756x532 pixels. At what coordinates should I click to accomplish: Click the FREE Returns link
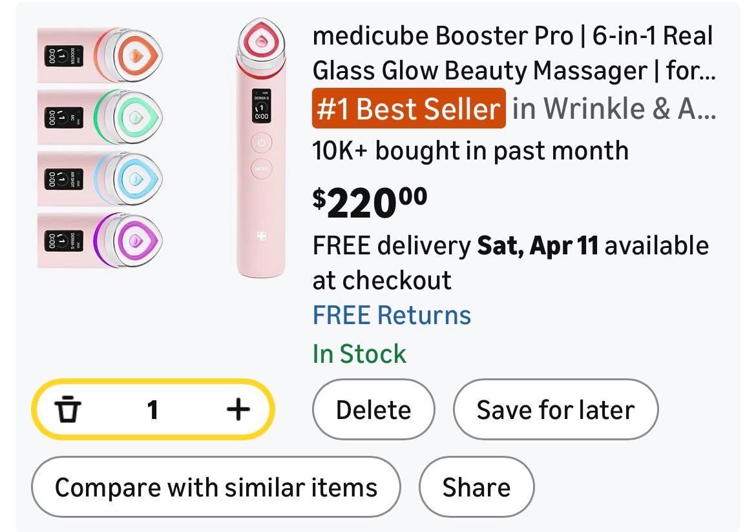[392, 315]
